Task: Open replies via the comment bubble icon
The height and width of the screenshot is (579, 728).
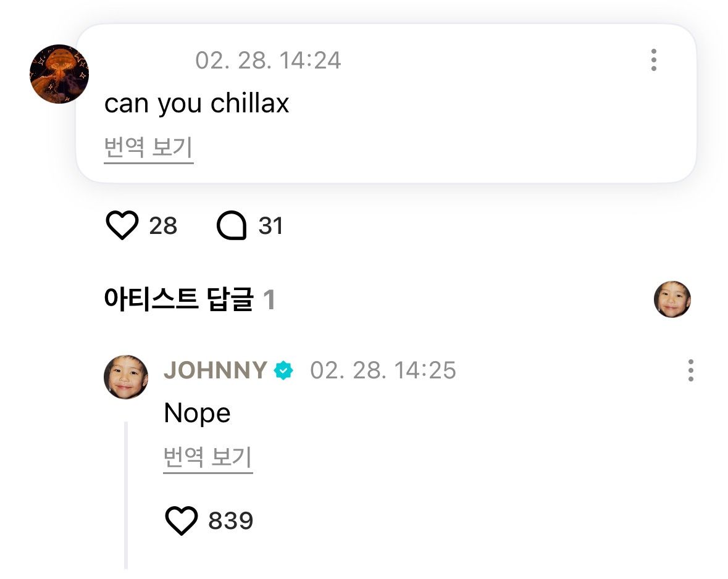Action: (232, 226)
